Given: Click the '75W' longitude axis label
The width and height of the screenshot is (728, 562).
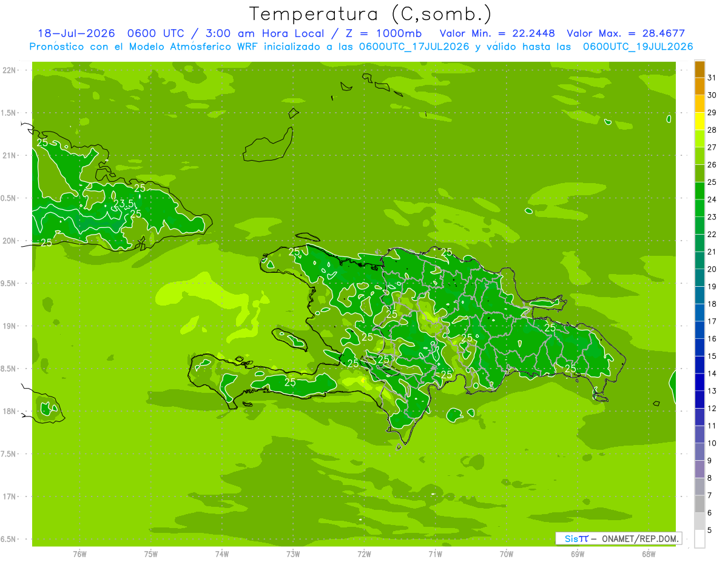Looking at the screenshot, I should click(x=151, y=554).
